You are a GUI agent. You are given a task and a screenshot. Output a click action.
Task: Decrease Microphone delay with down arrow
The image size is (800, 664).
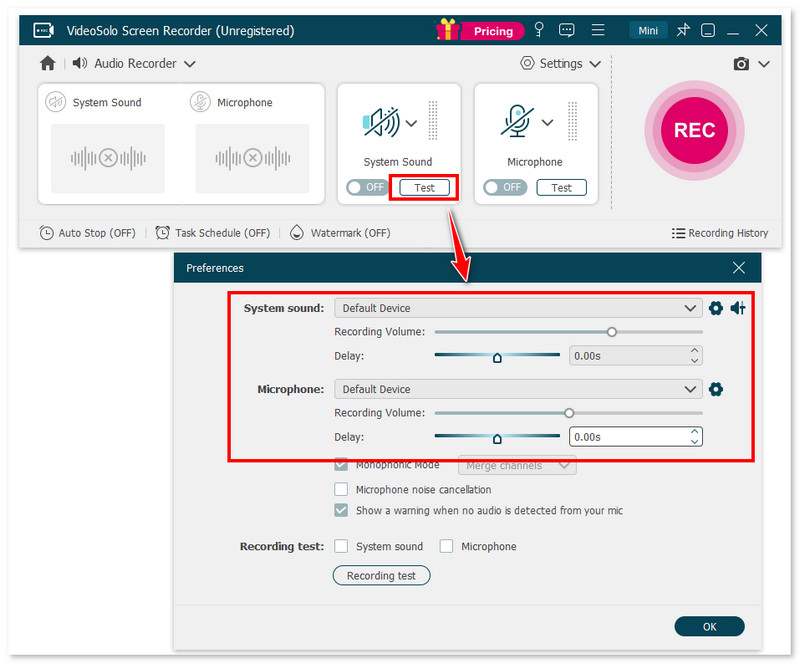[694, 441]
